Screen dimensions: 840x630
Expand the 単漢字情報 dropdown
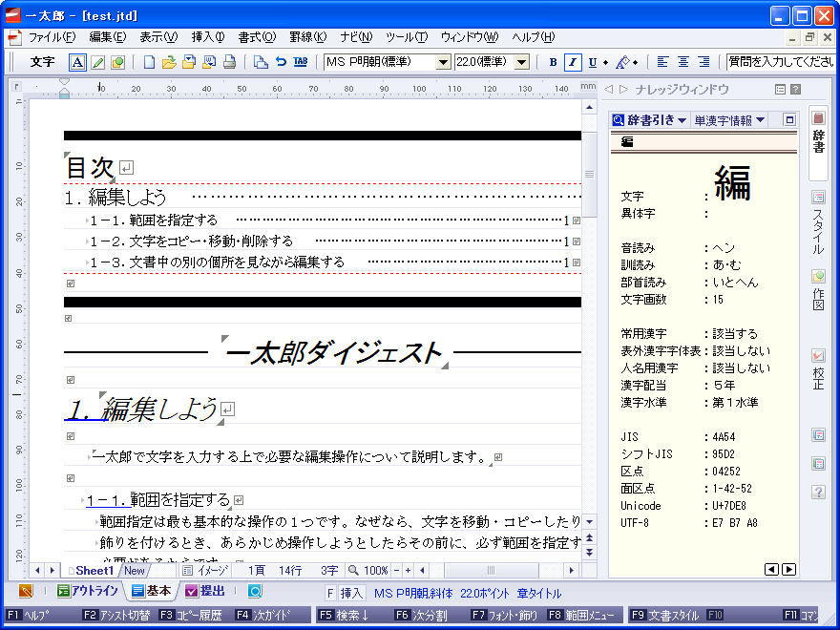(x=760, y=120)
